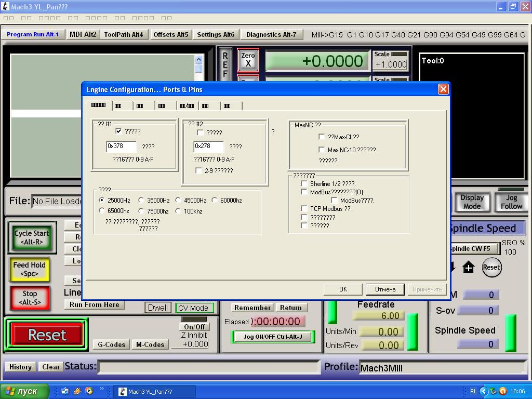Open the Windows Start menu

tap(25, 391)
